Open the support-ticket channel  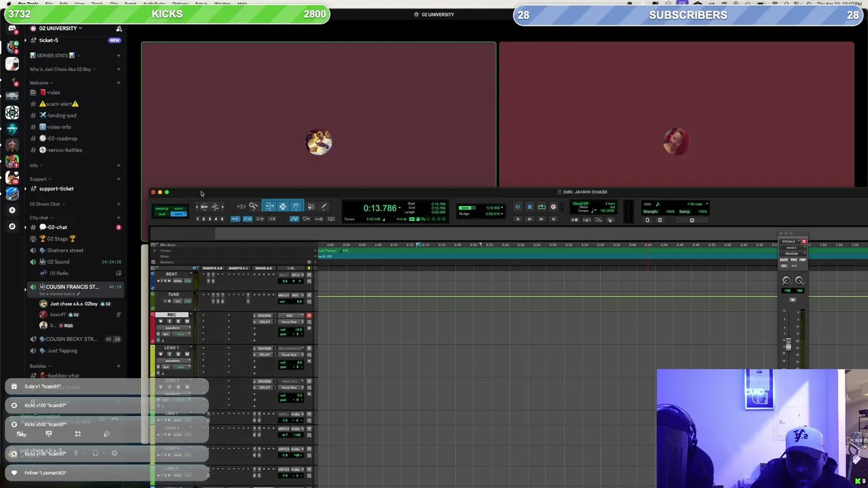point(56,188)
